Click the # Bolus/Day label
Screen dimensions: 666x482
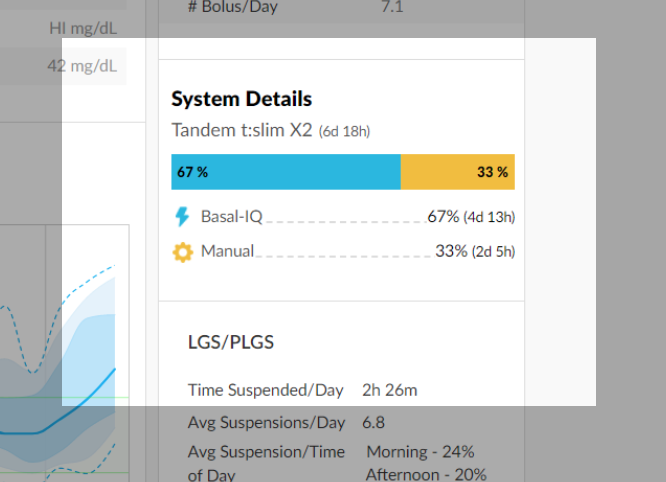(233, 7)
